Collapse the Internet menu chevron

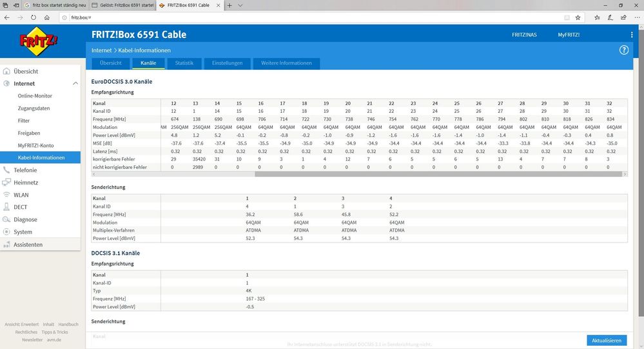(75, 83)
